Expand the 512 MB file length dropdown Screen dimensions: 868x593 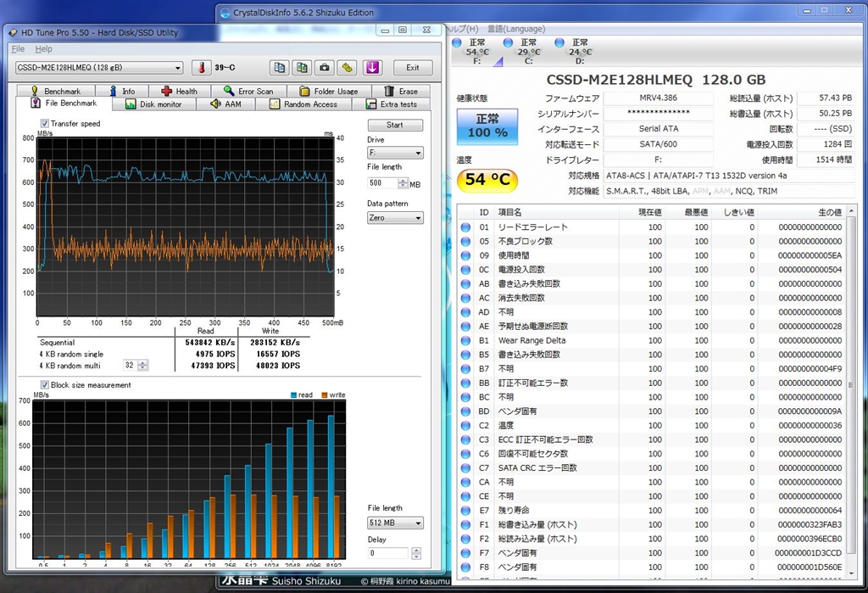point(395,523)
